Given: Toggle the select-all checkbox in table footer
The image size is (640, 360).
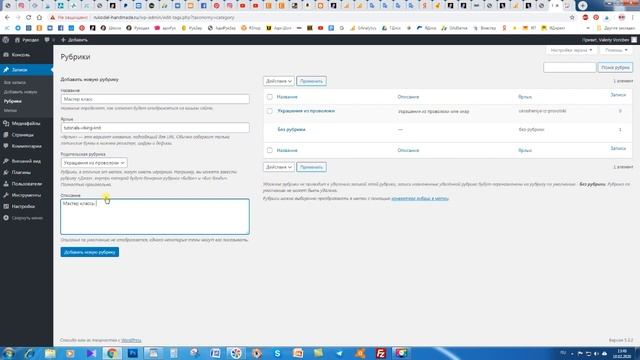Looking at the screenshot, I should pyautogui.click(x=269, y=150).
